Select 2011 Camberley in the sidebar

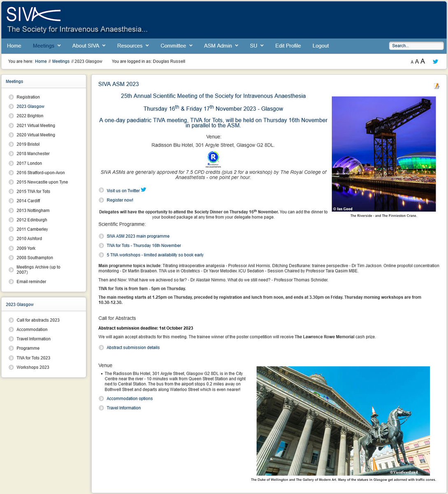point(32,229)
